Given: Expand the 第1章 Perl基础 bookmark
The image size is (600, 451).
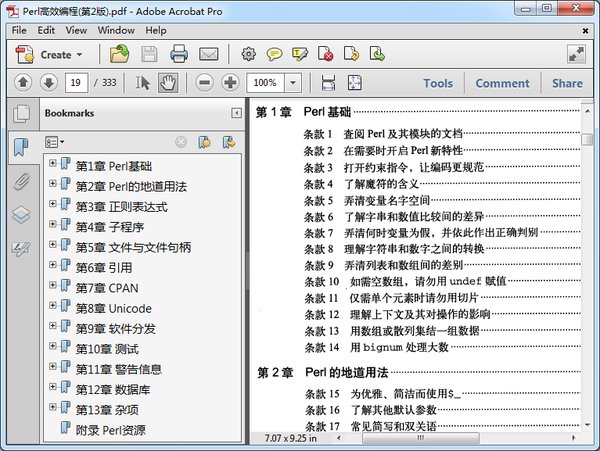Looking at the screenshot, I should pos(52,164).
